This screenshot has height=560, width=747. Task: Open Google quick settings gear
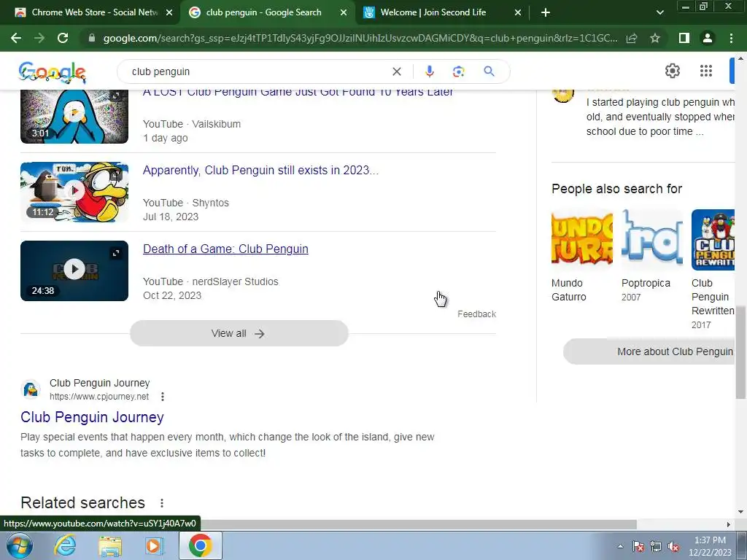pyautogui.click(x=672, y=71)
